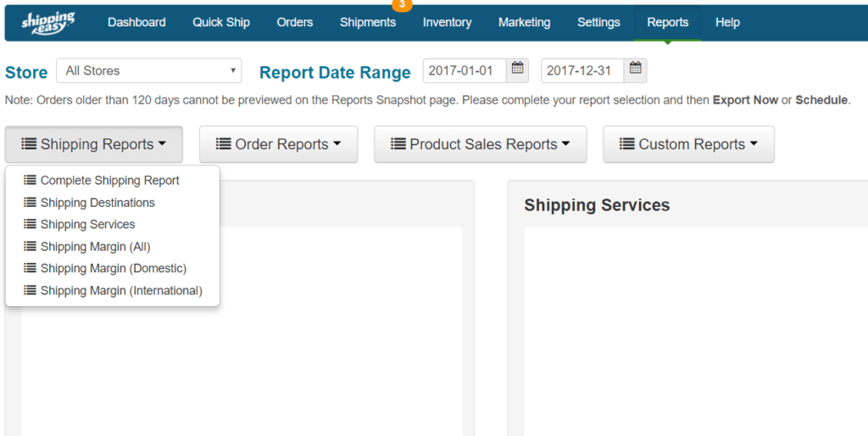868x436 pixels.
Task: Expand the Product Sales Reports dropdown
Action: (x=480, y=144)
